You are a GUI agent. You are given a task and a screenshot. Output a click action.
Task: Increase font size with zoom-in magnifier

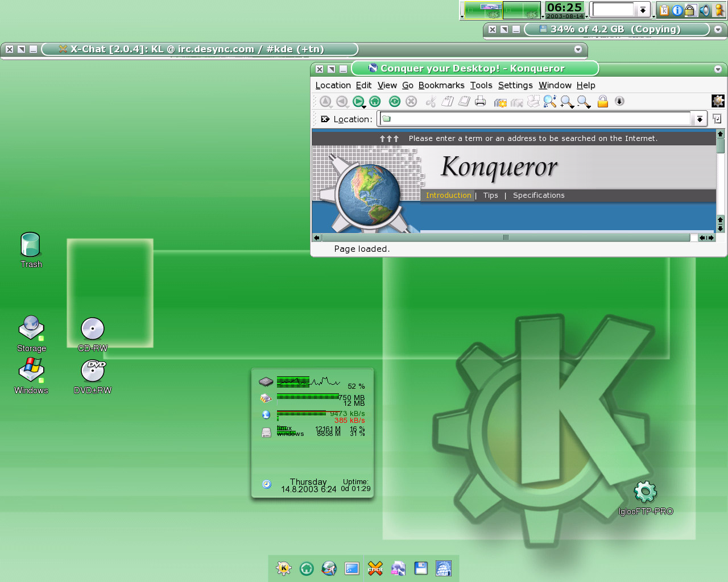click(566, 101)
